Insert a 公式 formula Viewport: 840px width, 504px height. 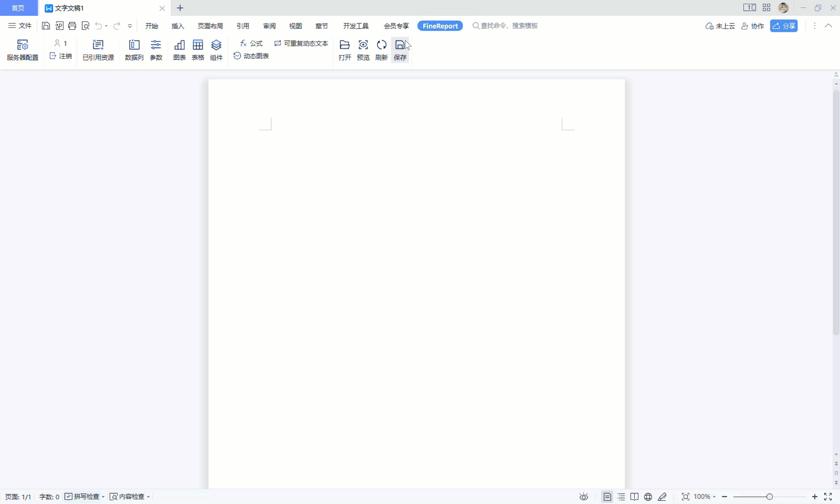pyautogui.click(x=251, y=43)
